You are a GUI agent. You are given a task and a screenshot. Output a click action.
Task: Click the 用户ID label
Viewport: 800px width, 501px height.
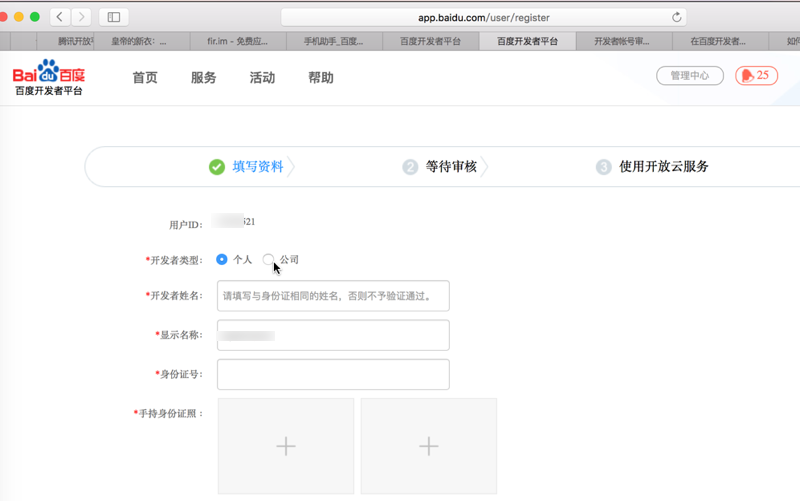tap(186, 225)
